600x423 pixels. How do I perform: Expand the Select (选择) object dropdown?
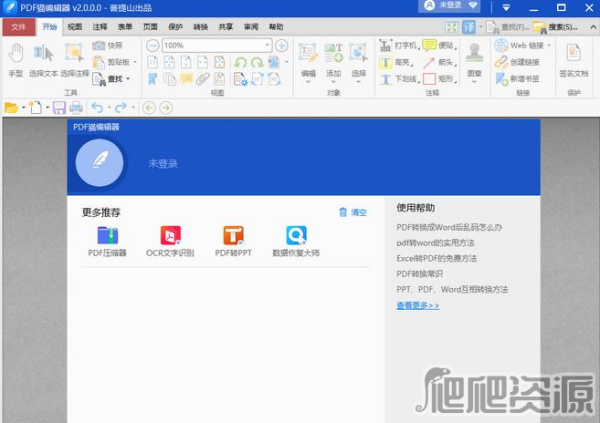point(359,82)
